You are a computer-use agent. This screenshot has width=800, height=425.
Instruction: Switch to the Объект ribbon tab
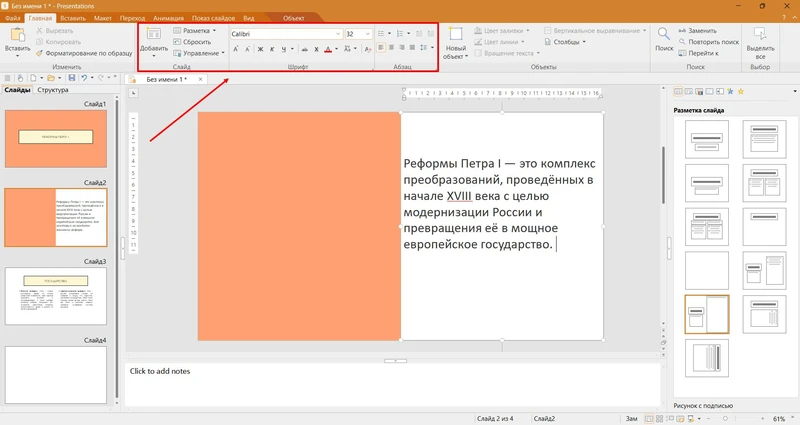click(x=294, y=18)
